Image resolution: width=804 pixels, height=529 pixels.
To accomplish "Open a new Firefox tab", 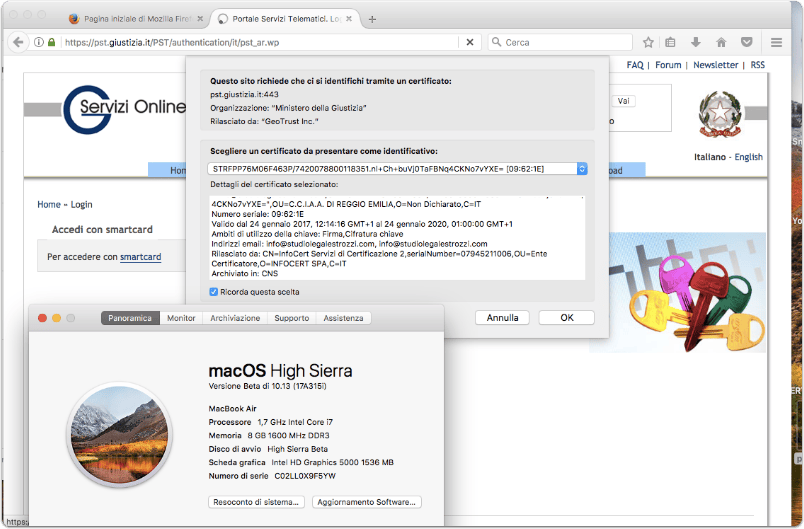I will (372, 19).
